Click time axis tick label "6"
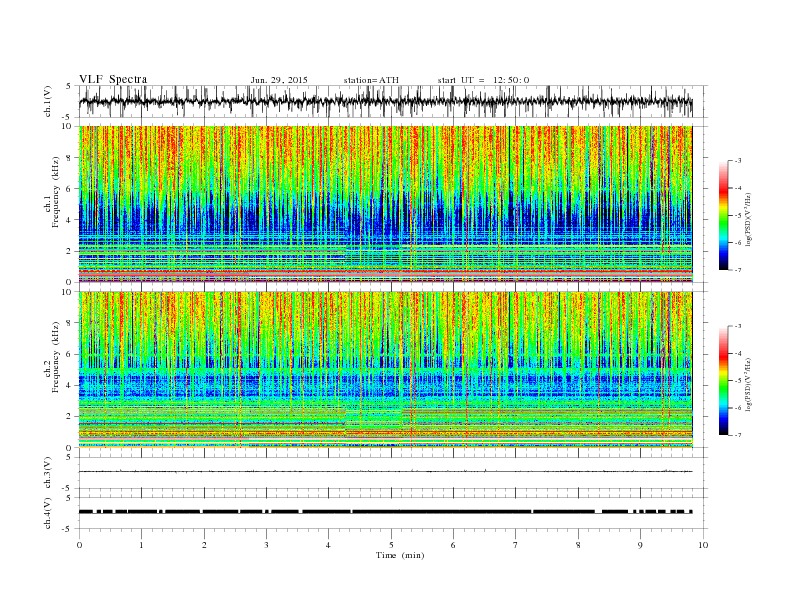Viewport: 792px width, 612px height. pyautogui.click(x=453, y=545)
